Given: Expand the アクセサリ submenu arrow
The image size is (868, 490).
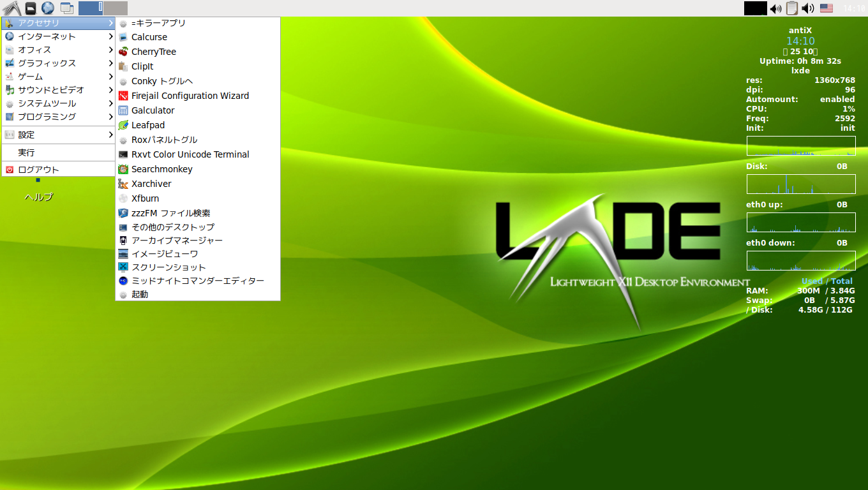Looking at the screenshot, I should pos(111,23).
